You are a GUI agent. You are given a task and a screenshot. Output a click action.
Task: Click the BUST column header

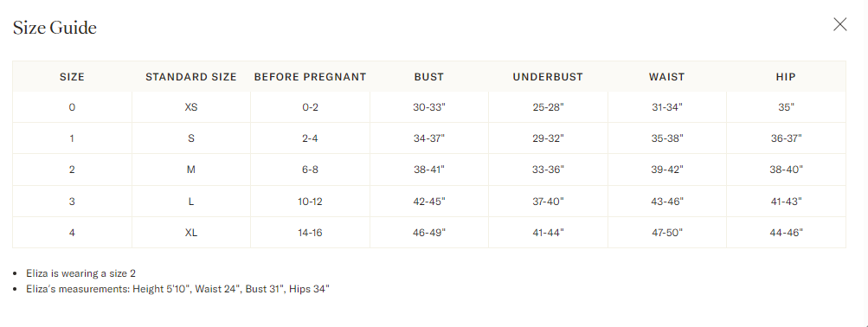coord(429,77)
